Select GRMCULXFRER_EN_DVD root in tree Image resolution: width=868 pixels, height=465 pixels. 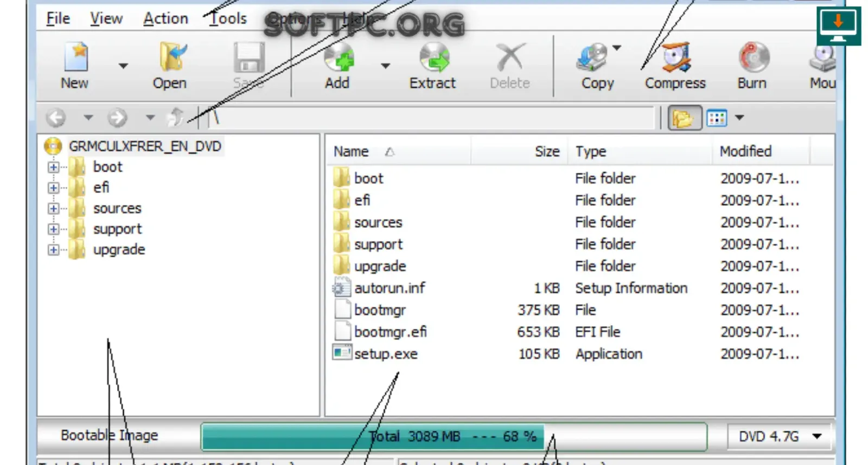pyautogui.click(x=145, y=146)
